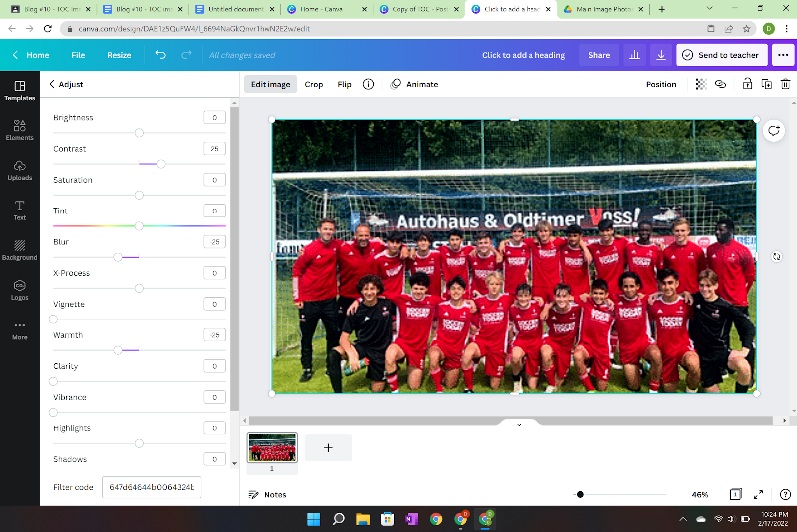Click the redo arrow in top bar
This screenshot has width=797, height=532.
[x=186, y=55]
